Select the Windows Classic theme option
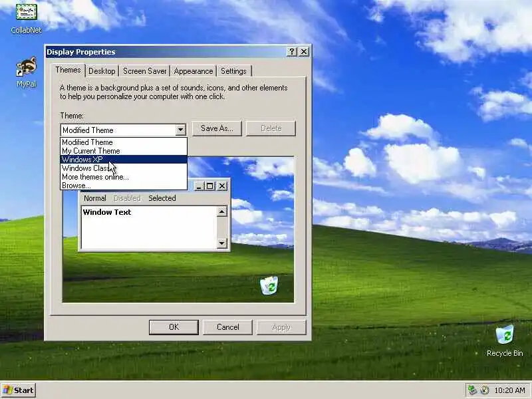Viewport: 532px width, 399px height. click(124, 168)
